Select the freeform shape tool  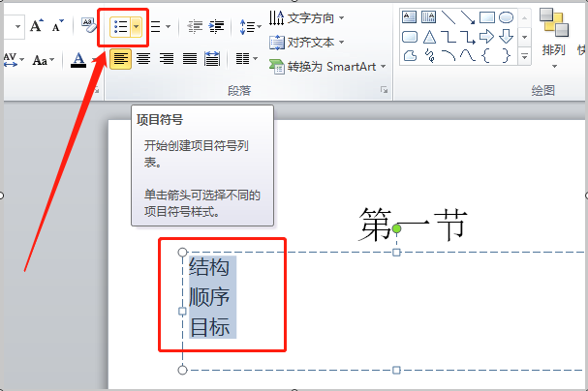point(410,56)
